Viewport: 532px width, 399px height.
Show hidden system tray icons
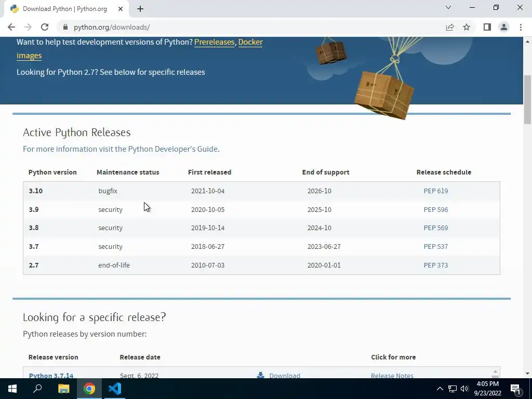tap(440, 389)
